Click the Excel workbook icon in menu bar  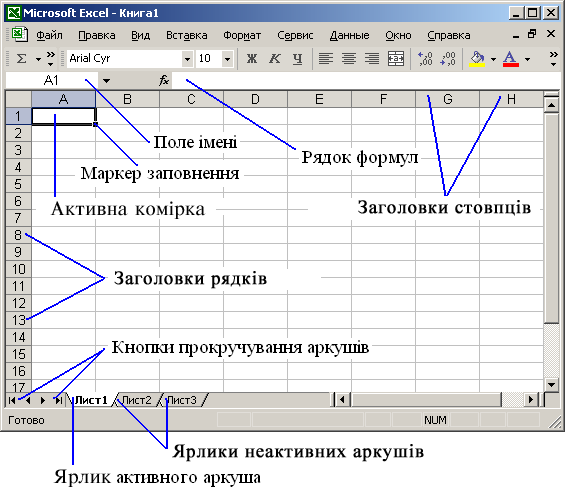coord(19,35)
